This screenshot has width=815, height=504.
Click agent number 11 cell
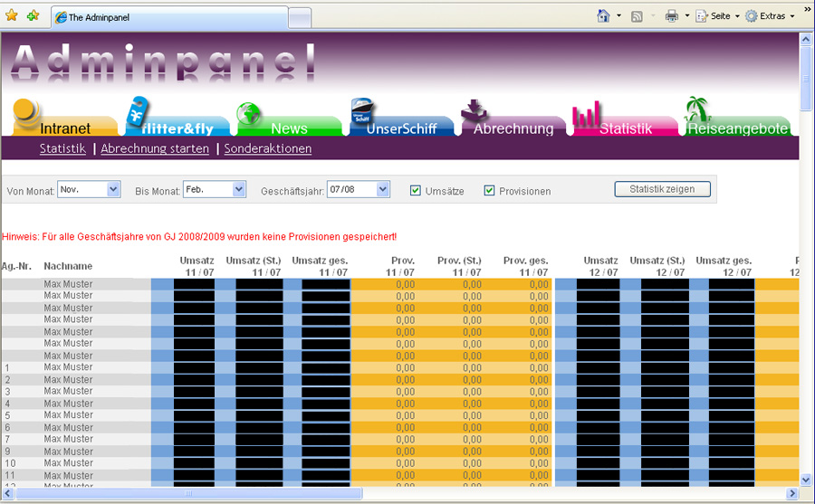tap(10, 475)
